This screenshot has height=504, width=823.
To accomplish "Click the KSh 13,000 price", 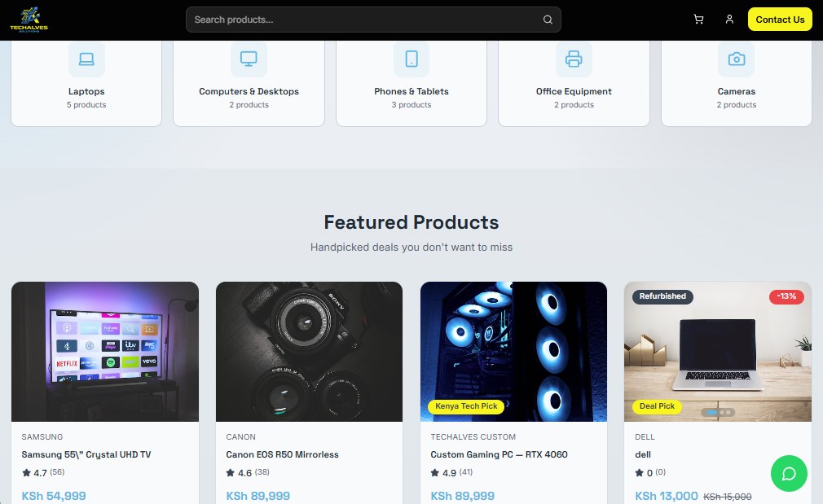I will 667,496.
